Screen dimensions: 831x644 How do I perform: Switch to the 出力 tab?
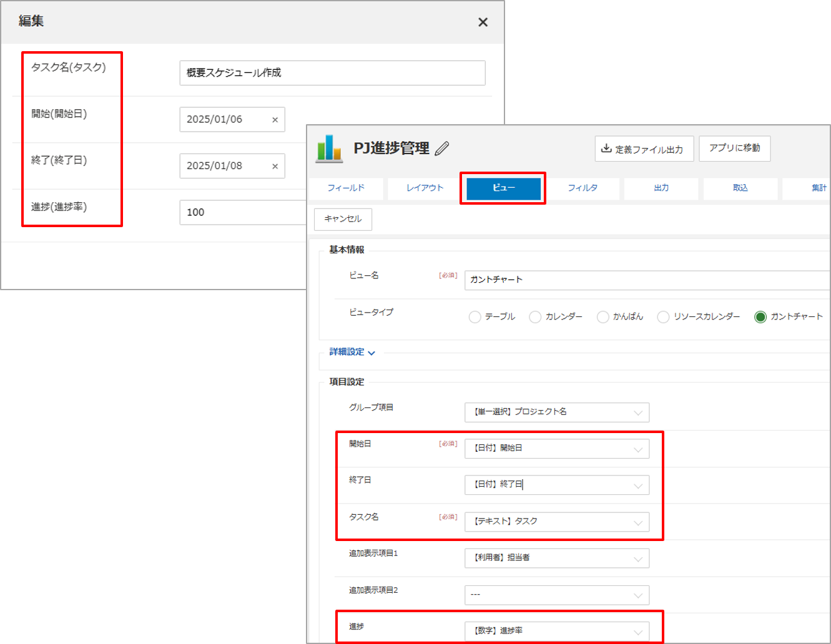tap(661, 188)
